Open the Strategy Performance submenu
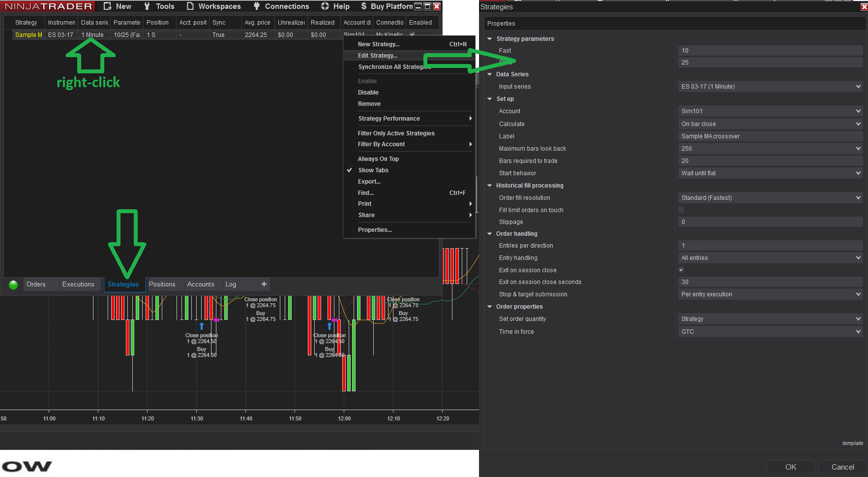 pyautogui.click(x=409, y=119)
